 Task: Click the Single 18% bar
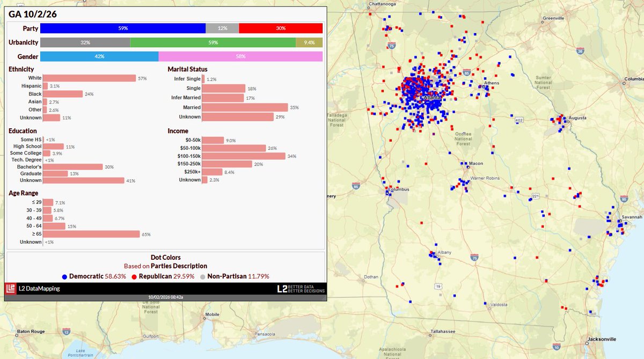click(224, 88)
